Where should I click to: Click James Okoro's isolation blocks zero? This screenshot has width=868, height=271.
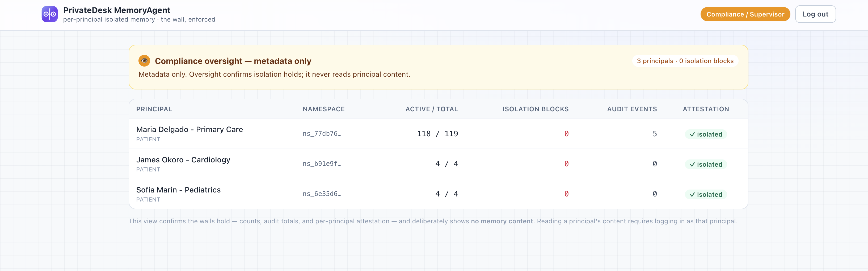[566, 164]
